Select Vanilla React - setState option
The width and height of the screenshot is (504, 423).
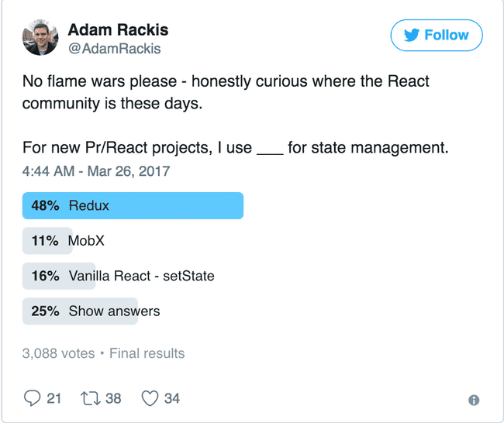(141, 276)
